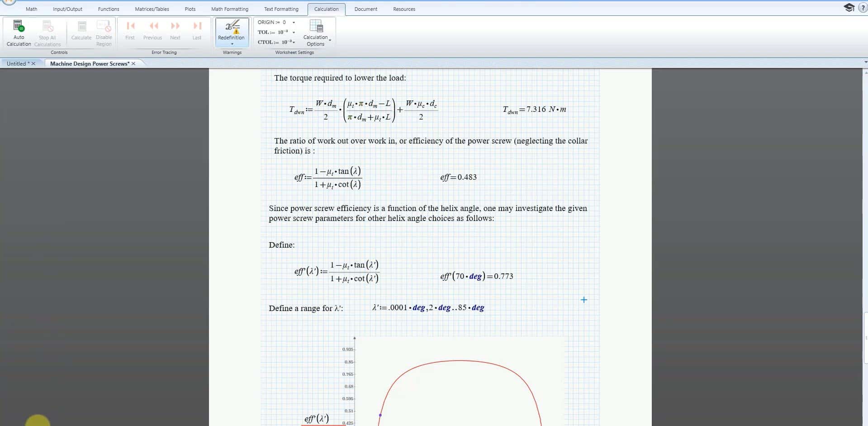Image resolution: width=868 pixels, height=426 pixels.
Task: Switch to the Untitled worksheet tab
Action: 16,64
